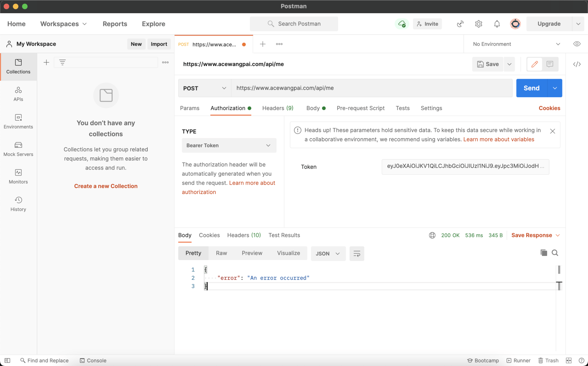
Task: Open the History sidebar panel
Action: [x=18, y=204]
